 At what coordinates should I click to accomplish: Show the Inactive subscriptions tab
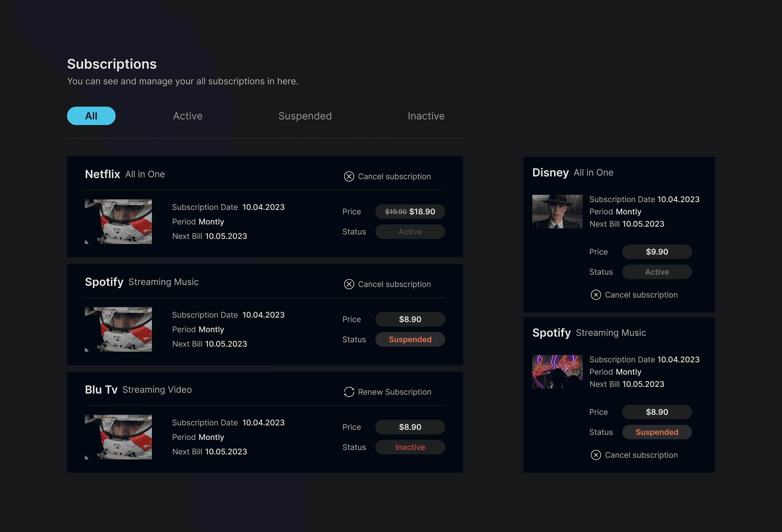click(x=426, y=116)
